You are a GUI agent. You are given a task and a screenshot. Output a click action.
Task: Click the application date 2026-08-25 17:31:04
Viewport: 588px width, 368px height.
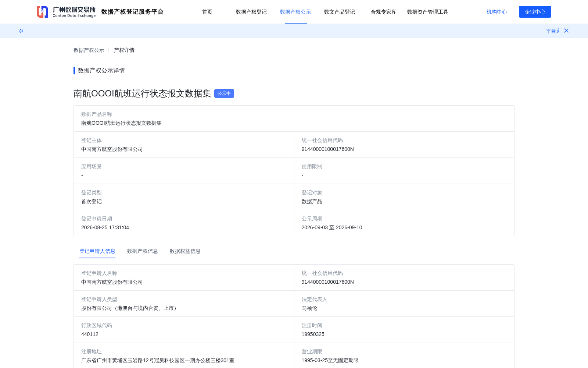click(x=105, y=227)
